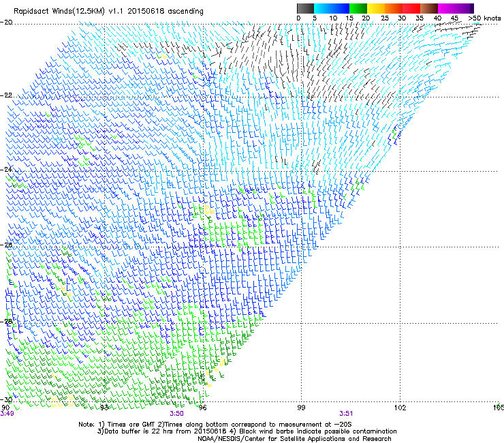Click the '>50 knots' legend label
The width and height of the screenshot is (504, 443).
pos(484,18)
